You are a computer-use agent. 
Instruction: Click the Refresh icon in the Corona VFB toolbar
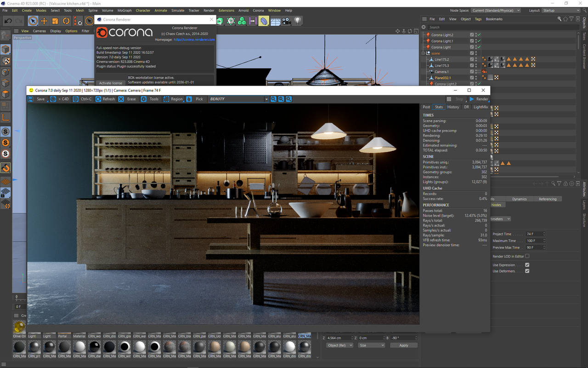(x=99, y=99)
